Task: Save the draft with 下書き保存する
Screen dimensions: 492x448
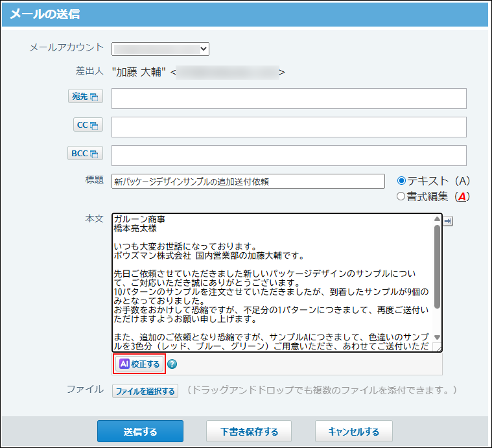Action: (249, 431)
